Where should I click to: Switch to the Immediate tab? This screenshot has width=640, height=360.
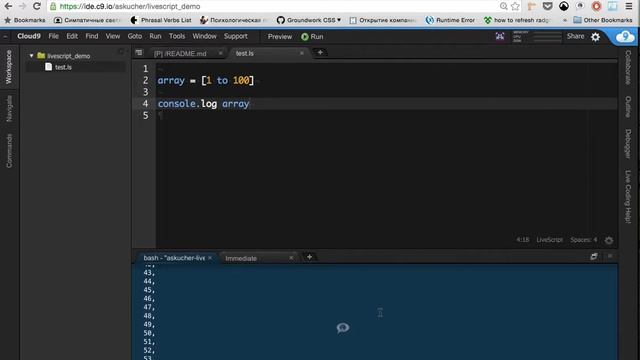241,258
